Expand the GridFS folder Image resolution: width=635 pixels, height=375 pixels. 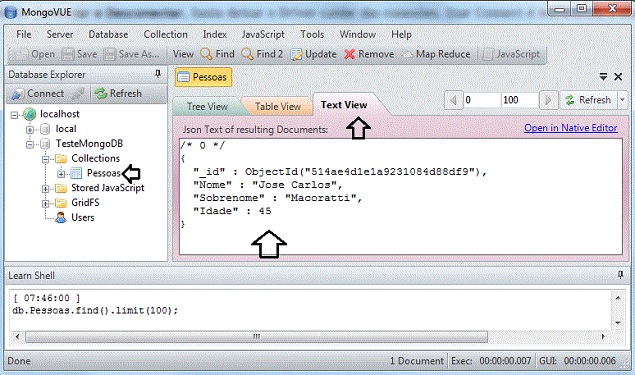point(45,204)
